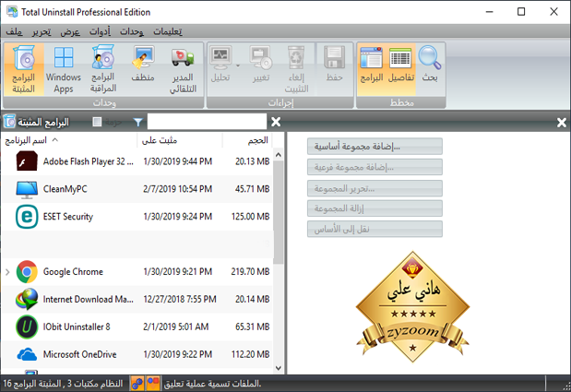Click the status bar programs count text
571x392 pixels.
click(64, 384)
